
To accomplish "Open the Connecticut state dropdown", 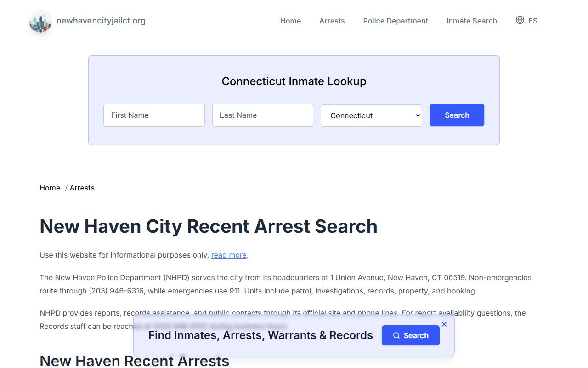I will coord(371,115).
